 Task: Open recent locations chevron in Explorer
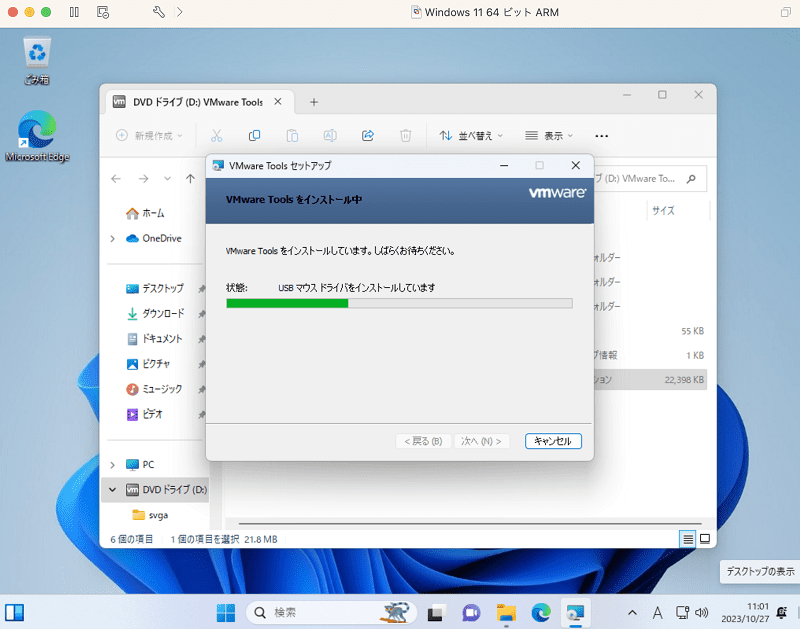pyautogui.click(x=167, y=179)
